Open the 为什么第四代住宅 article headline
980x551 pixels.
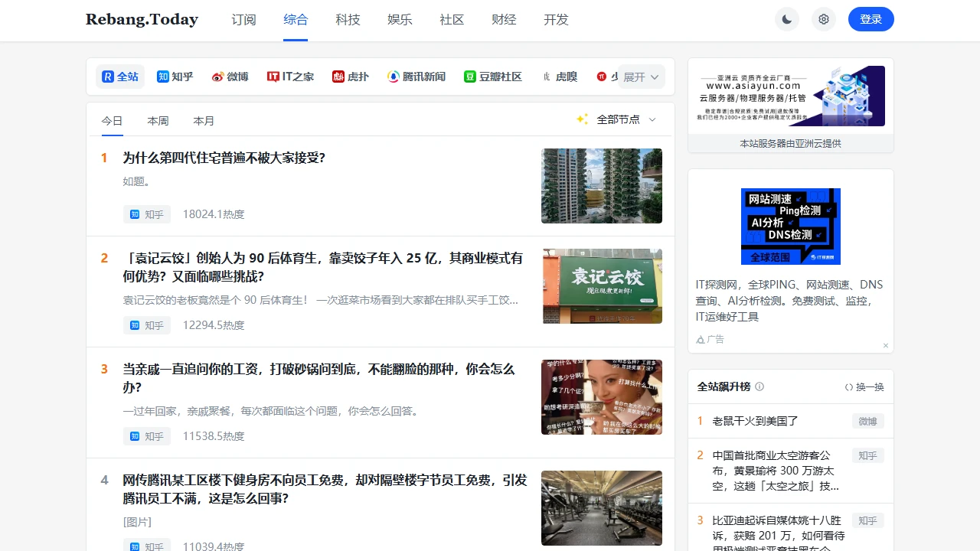[224, 158]
